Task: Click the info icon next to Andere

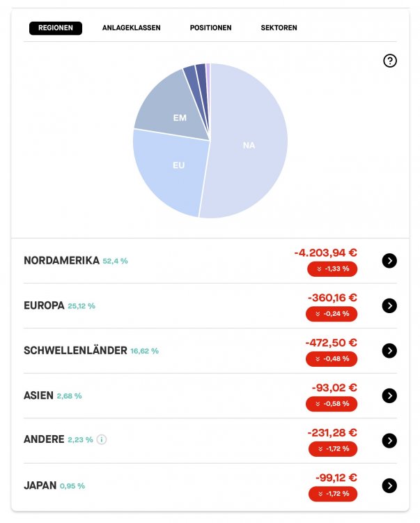Action: click(x=102, y=440)
